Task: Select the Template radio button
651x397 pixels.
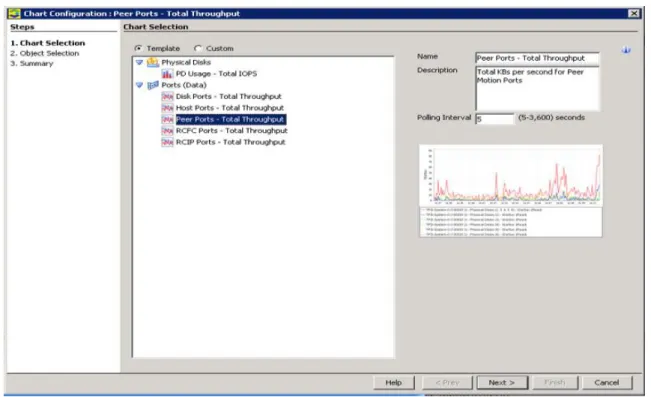Action: [138, 49]
